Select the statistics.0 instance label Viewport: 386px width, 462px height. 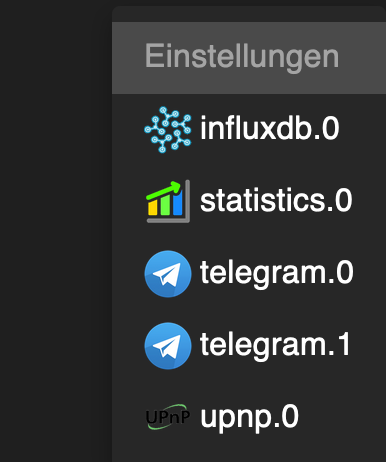(x=276, y=200)
